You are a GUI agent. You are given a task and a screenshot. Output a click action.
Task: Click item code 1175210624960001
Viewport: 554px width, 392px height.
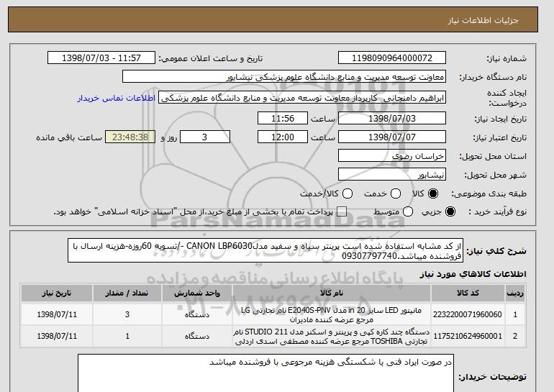click(x=468, y=336)
